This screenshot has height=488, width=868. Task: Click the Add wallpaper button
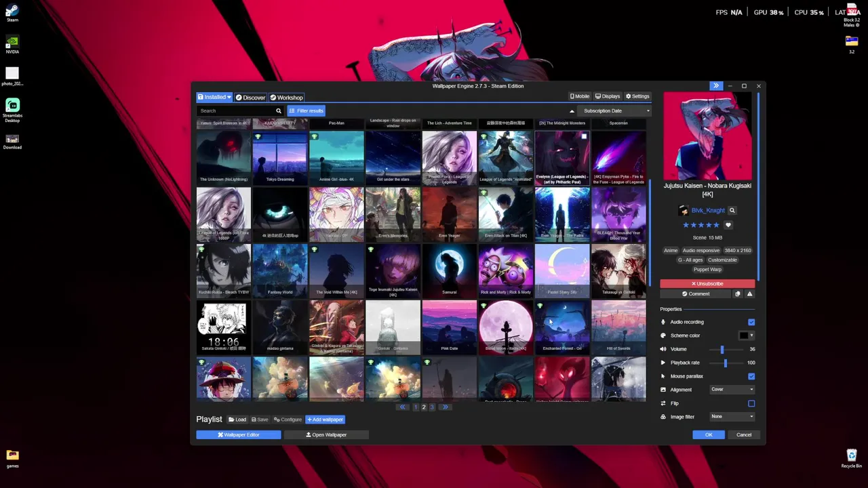[325, 420]
